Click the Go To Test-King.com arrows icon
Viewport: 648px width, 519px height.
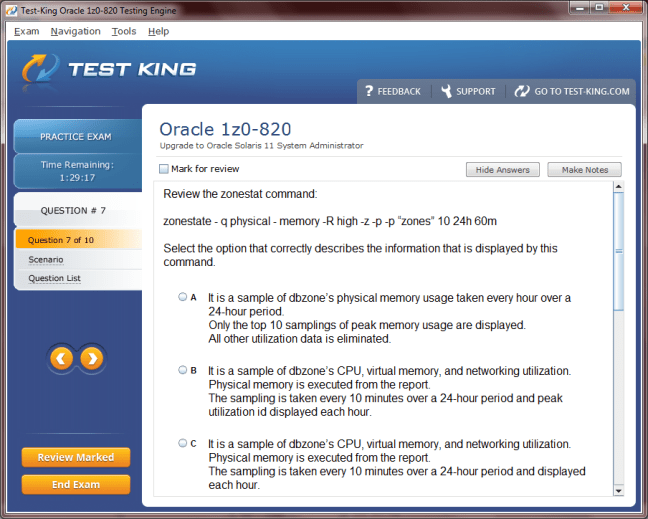[522, 91]
